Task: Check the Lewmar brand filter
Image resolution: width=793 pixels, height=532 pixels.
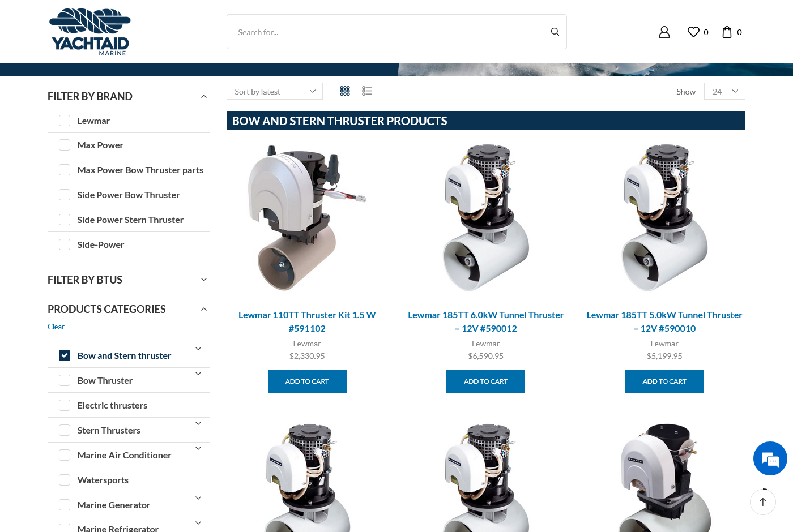Action: 65,121
